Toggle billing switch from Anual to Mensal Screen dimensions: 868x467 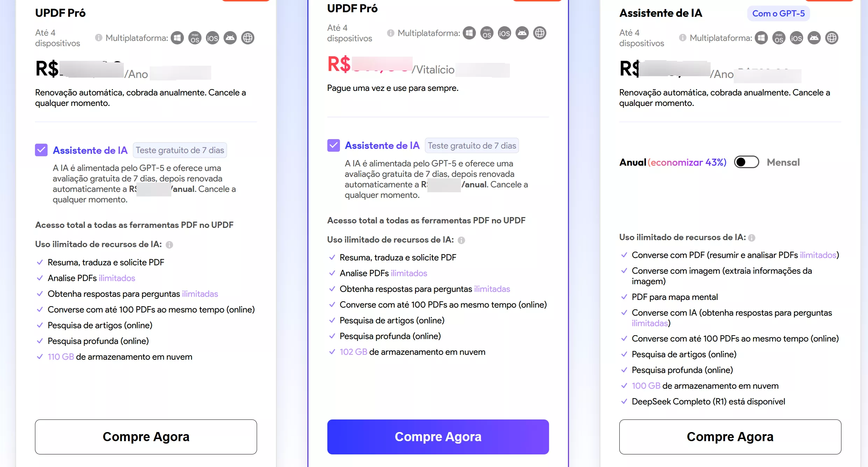click(746, 162)
